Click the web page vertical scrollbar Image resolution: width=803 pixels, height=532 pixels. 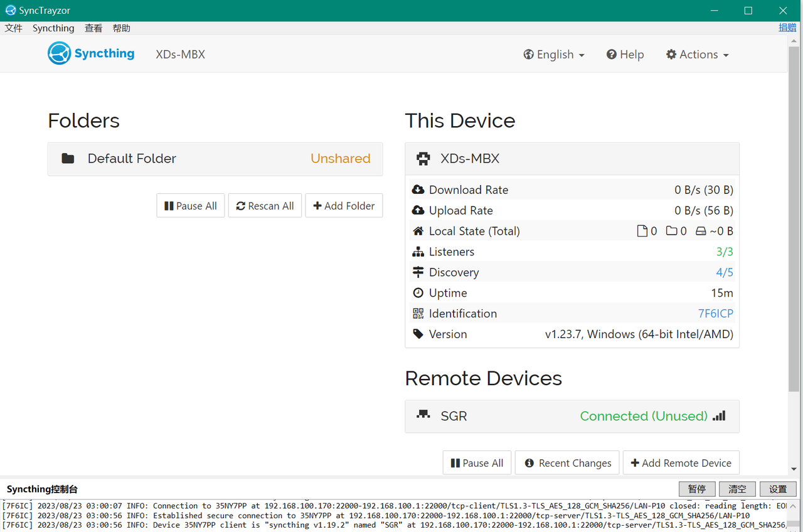794,220
